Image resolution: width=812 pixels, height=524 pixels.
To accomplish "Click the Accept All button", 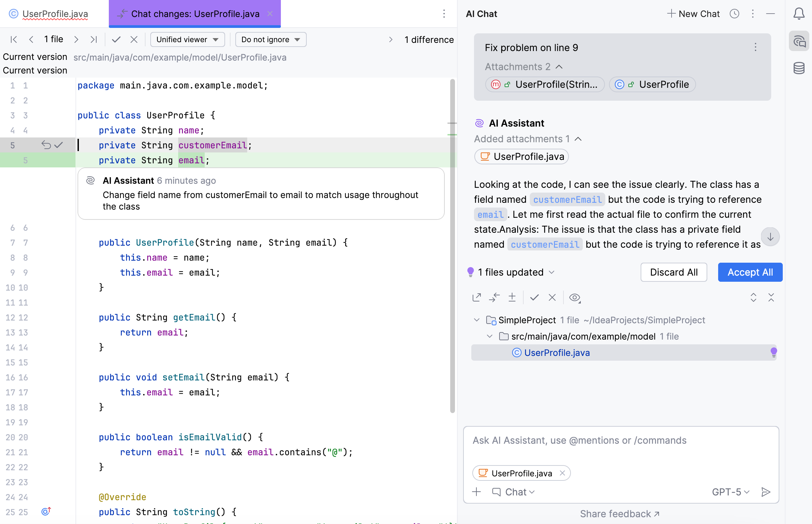I will click(x=750, y=272).
